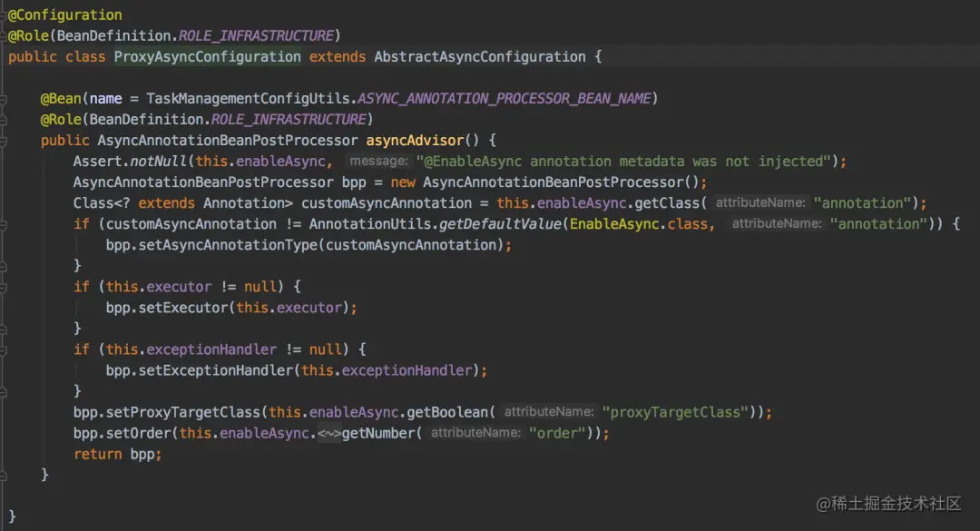
Task: Collapse the this.executor if-block fold marker
Action: (3, 288)
